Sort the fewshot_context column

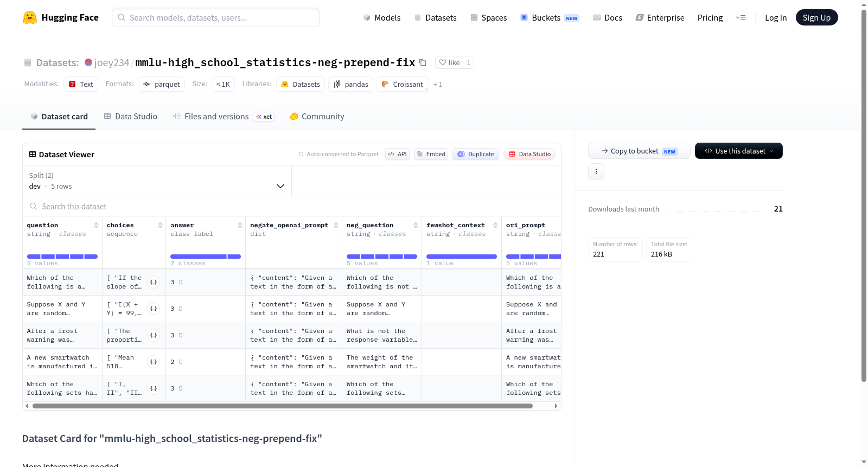pos(495,225)
